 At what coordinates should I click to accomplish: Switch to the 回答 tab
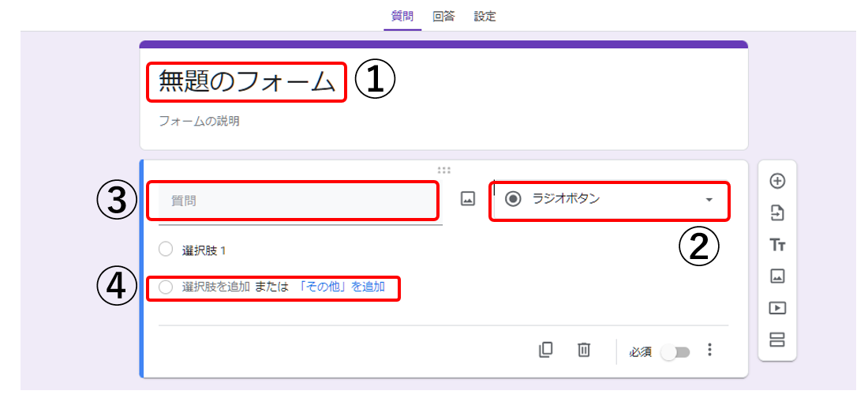(x=443, y=16)
